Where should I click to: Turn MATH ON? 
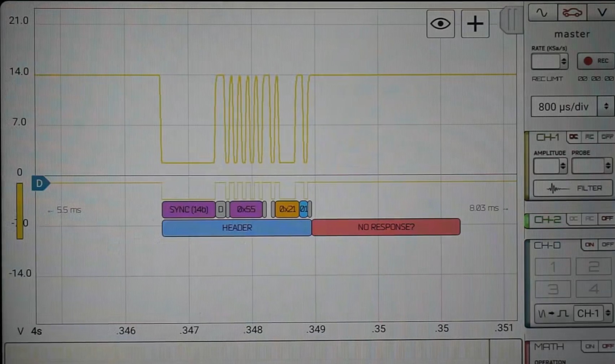click(590, 346)
